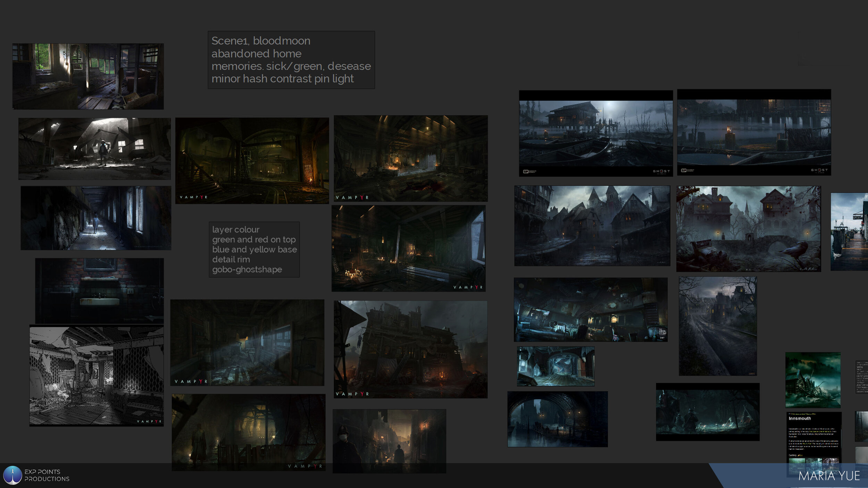868x488 pixels.
Task: Select the Vampyr light-beam interior image
Action: pos(247,343)
